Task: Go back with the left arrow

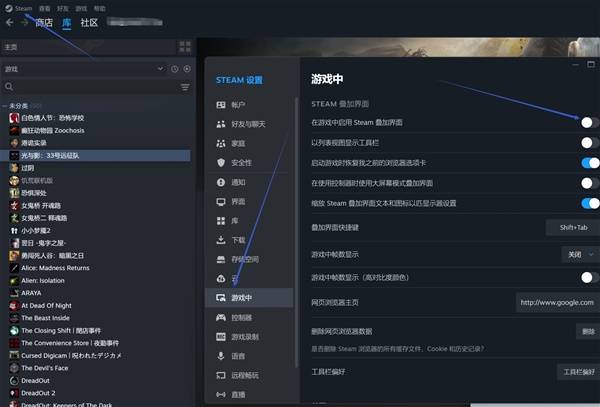Action: [x=10, y=23]
